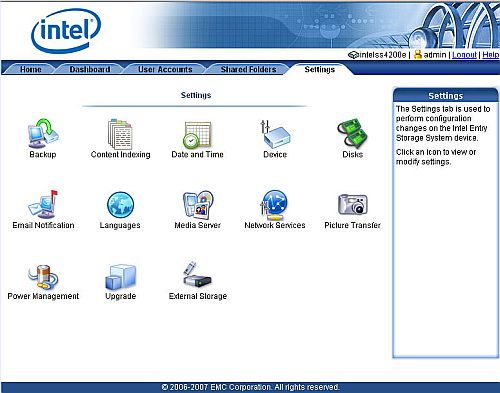
Task: Click the External Storage label
Action: point(198,296)
